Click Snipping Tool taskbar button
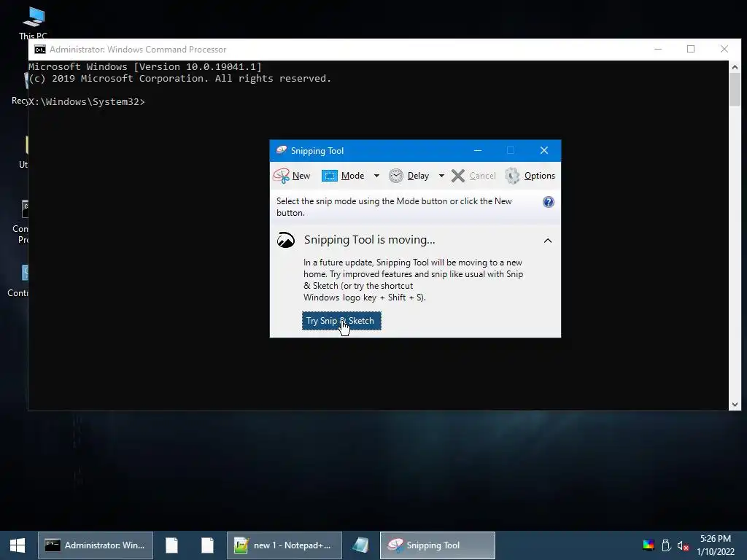This screenshot has height=560, width=747. 438,545
